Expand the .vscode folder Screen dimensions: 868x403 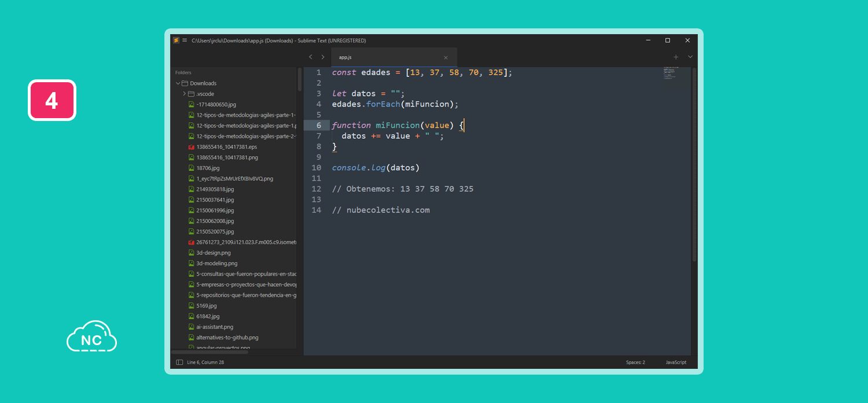click(185, 94)
